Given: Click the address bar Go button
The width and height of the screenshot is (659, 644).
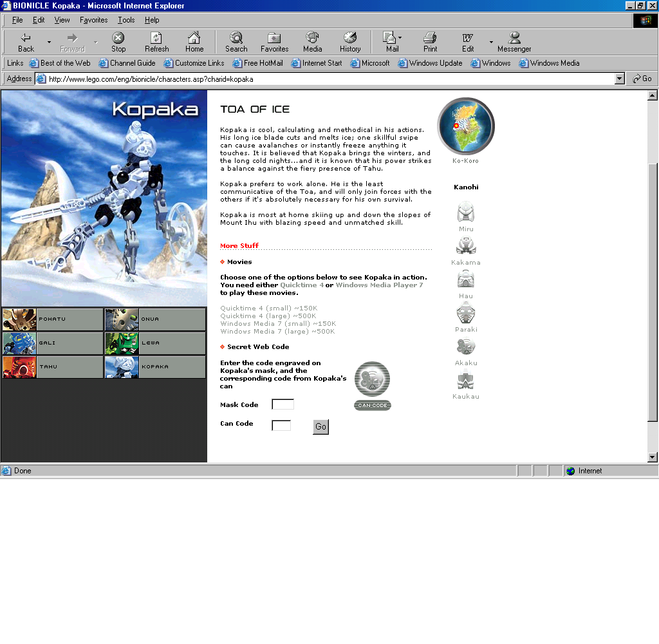Looking at the screenshot, I should point(642,79).
